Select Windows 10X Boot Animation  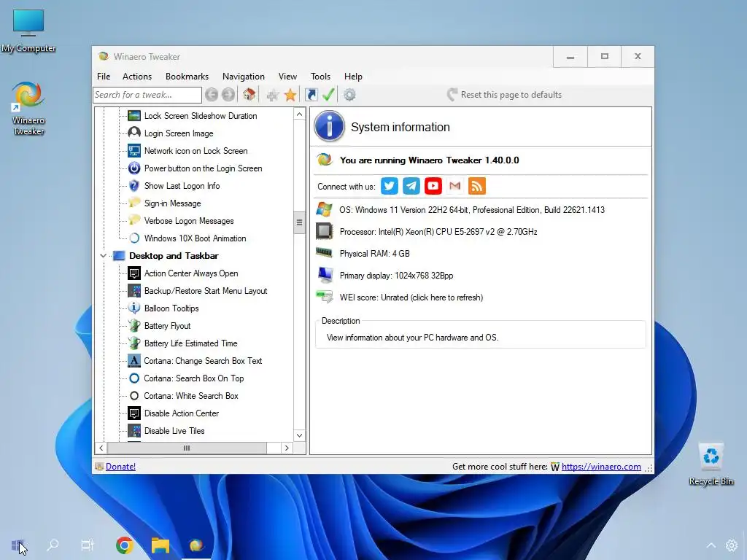(x=195, y=238)
